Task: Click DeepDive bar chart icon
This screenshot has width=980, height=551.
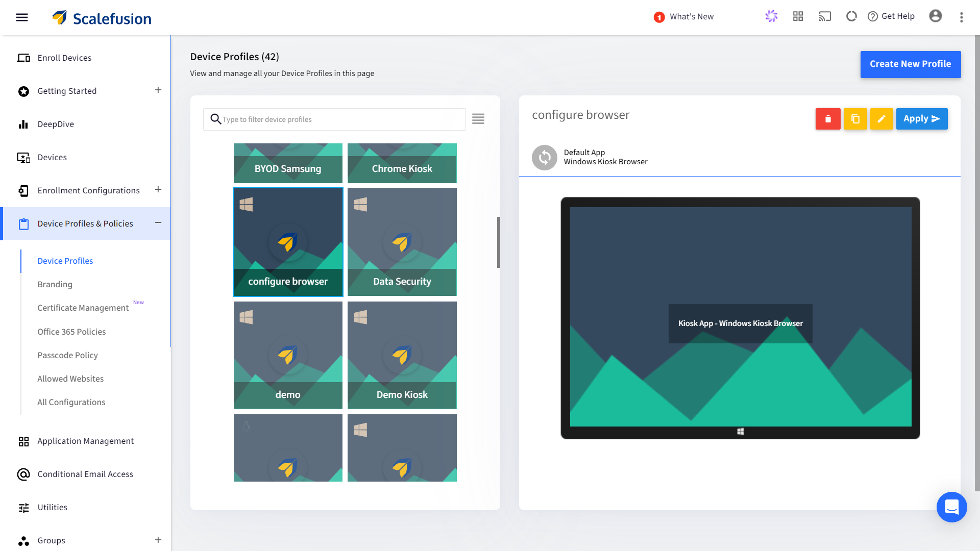Action: [23, 124]
